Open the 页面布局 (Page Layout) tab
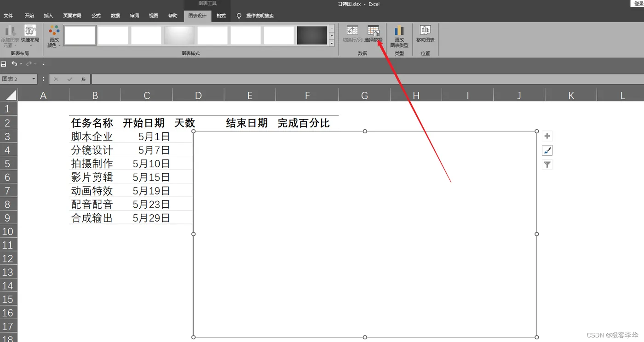Image resolution: width=644 pixels, height=342 pixels. coord(72,16)
